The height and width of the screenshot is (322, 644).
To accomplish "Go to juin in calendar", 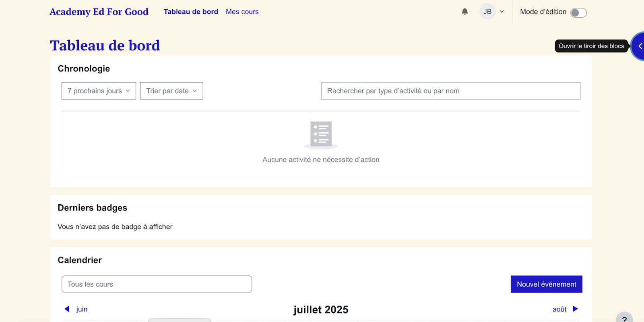I will point(82,309).
